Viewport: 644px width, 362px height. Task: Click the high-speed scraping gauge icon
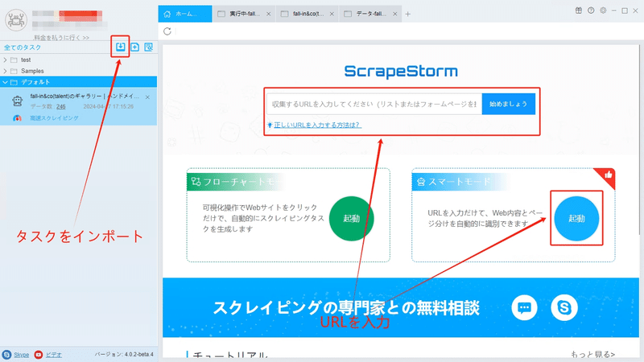click(17, 118)
